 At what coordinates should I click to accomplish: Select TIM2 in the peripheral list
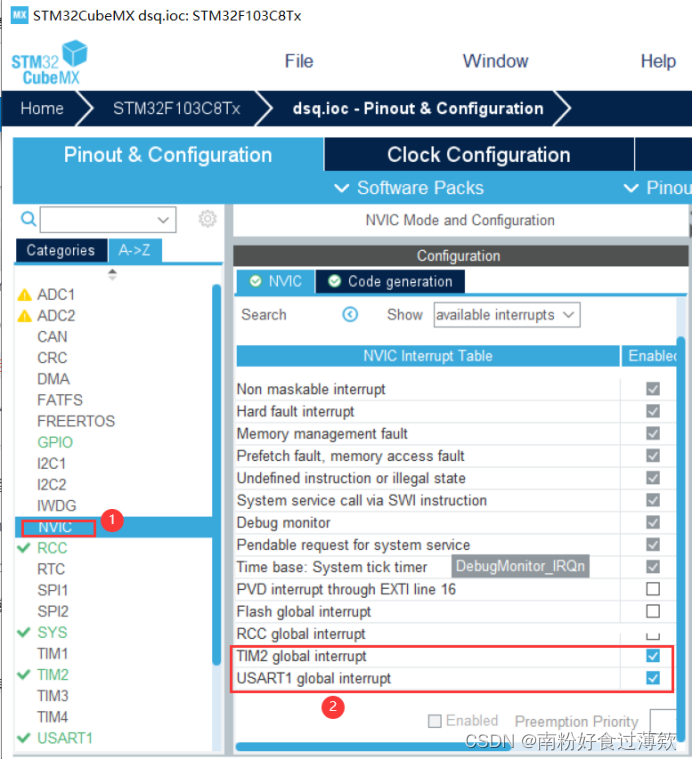53,674
